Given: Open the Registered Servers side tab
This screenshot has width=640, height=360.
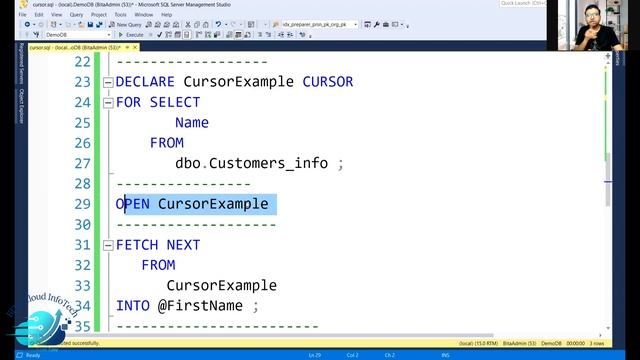Looking at the screenshot, I should 22,63.
